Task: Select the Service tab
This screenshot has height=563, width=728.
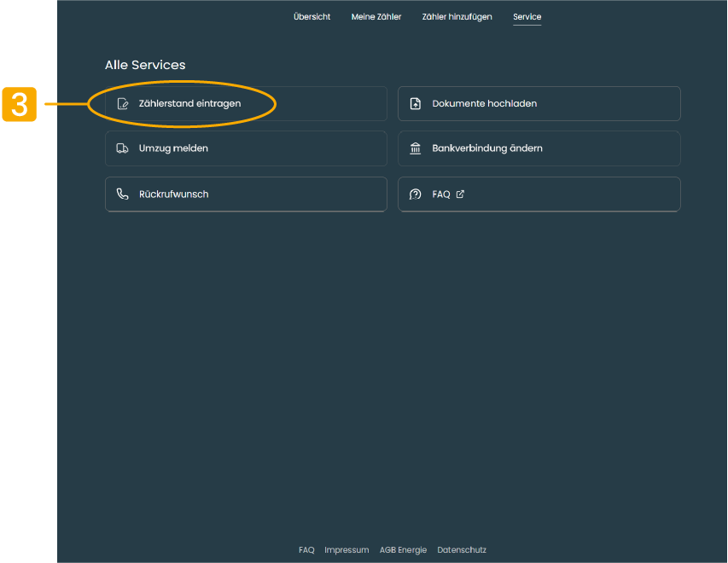Action: pyautogui.click(x=527, y=17)
